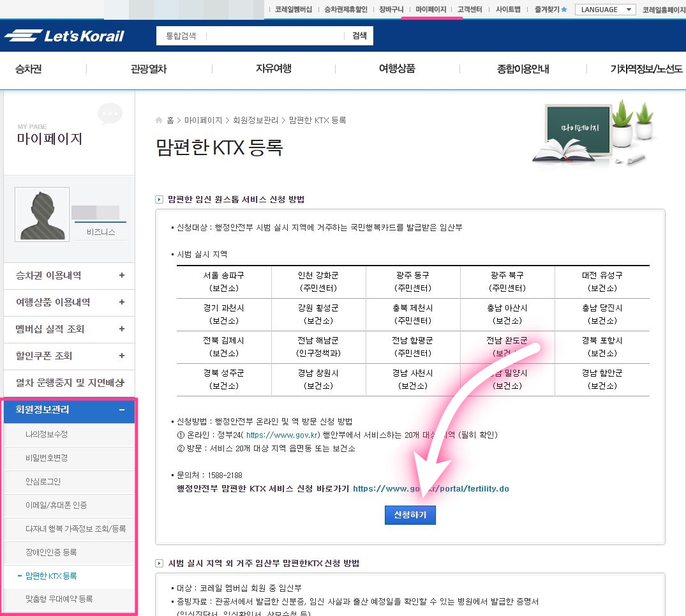This screenshot has height=616, width=686.
Task: Open the 관광열차 main navigation menu
Action: [149, 69]
